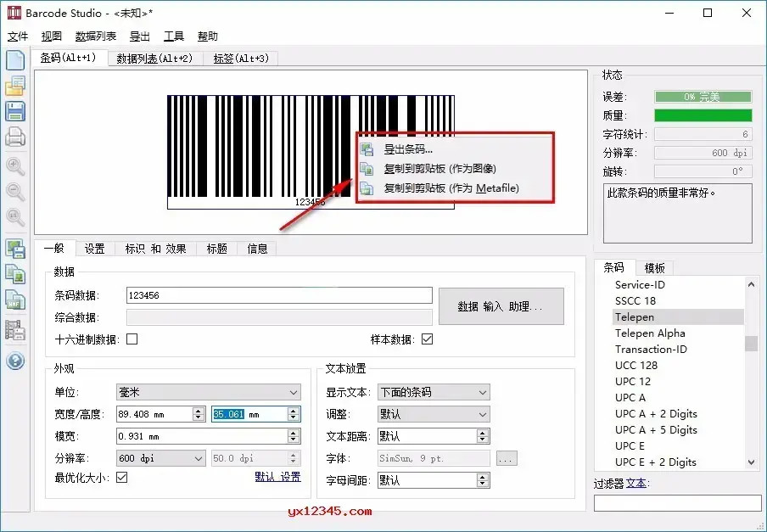Click copy as WMF metafile toolbar icon

pyautogui.click(x=15, y=300)
